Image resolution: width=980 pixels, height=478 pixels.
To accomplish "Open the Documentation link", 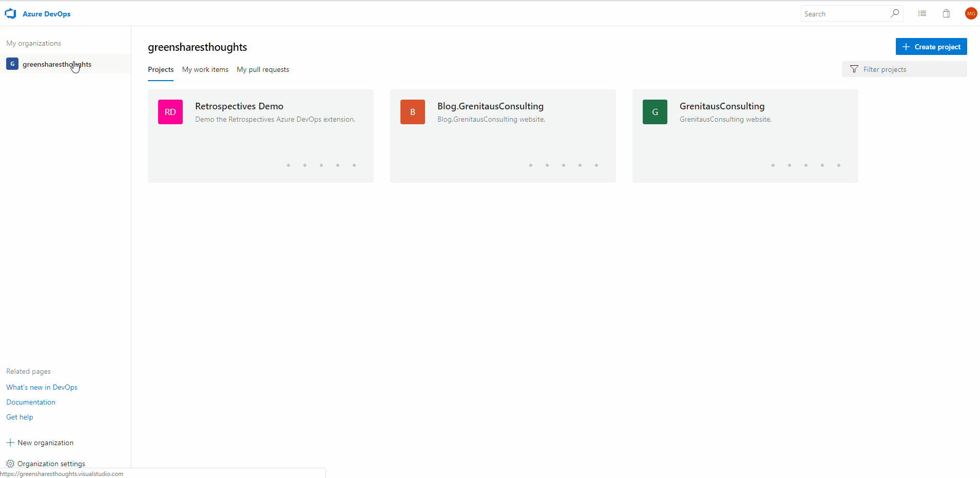I will (31, 402).
